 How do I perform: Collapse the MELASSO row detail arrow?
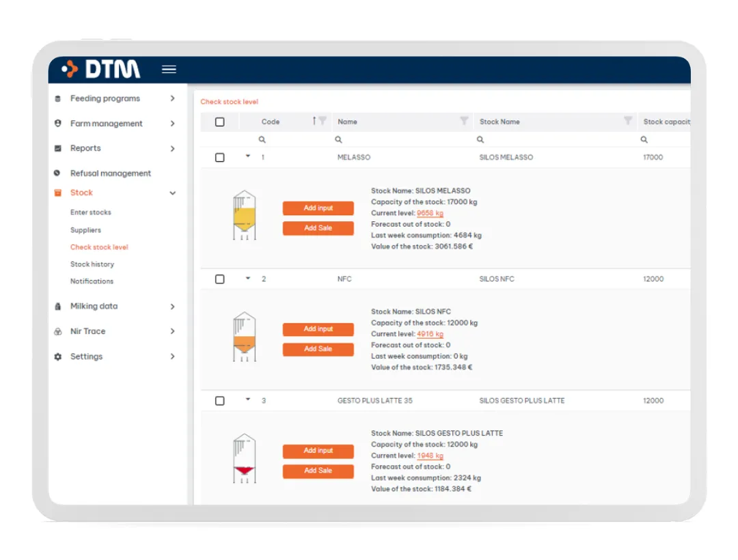(248, 156)
